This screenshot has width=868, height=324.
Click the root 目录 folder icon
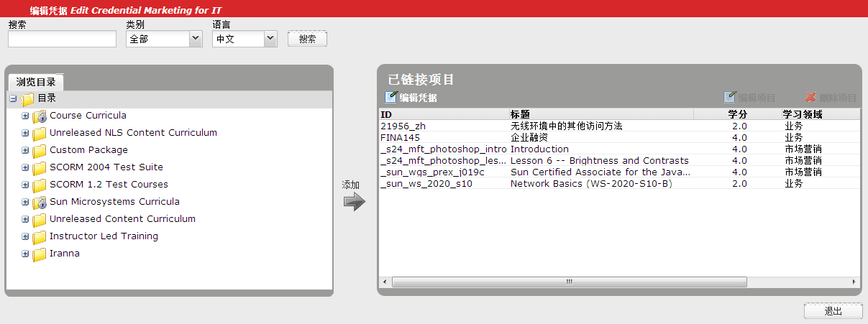pyautogui.click(x=27, y=99)
